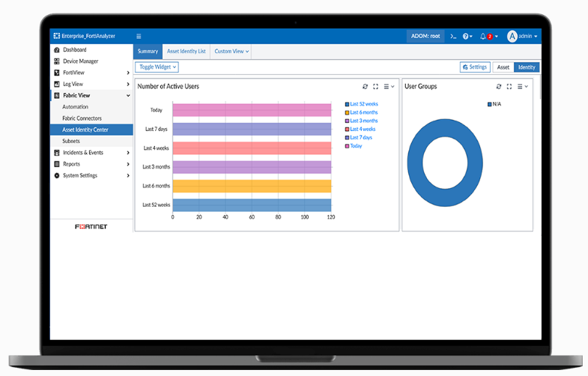Click the Settings button
Viewport: 588px width, 376px height.
(475, 67)
